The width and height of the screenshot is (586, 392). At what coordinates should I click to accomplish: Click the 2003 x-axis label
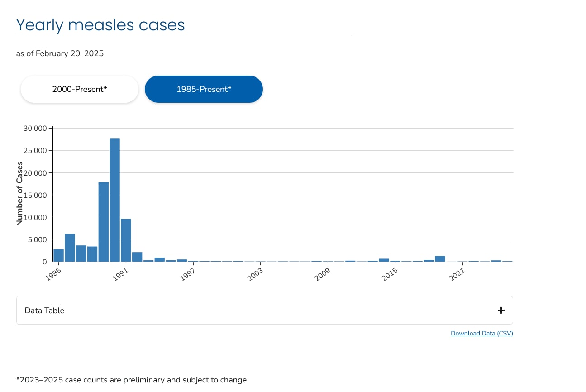point(255,274)
